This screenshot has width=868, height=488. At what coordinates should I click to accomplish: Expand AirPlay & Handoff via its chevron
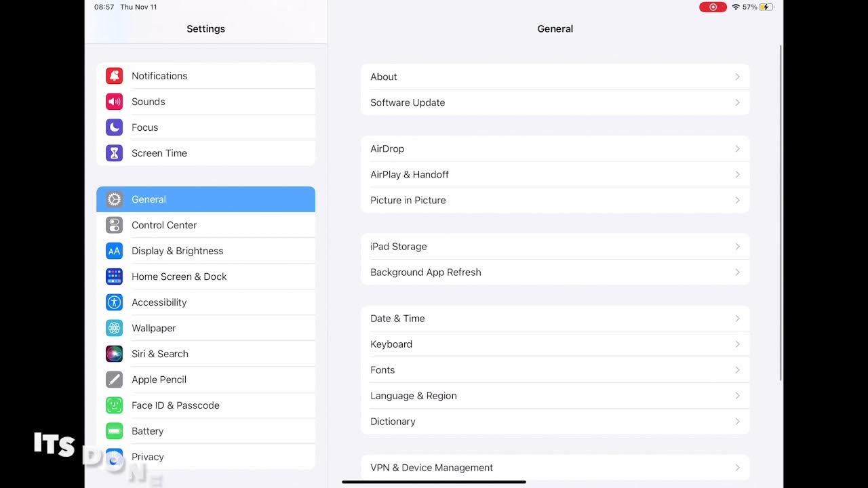pyautogui.click(x=737, y=174)
